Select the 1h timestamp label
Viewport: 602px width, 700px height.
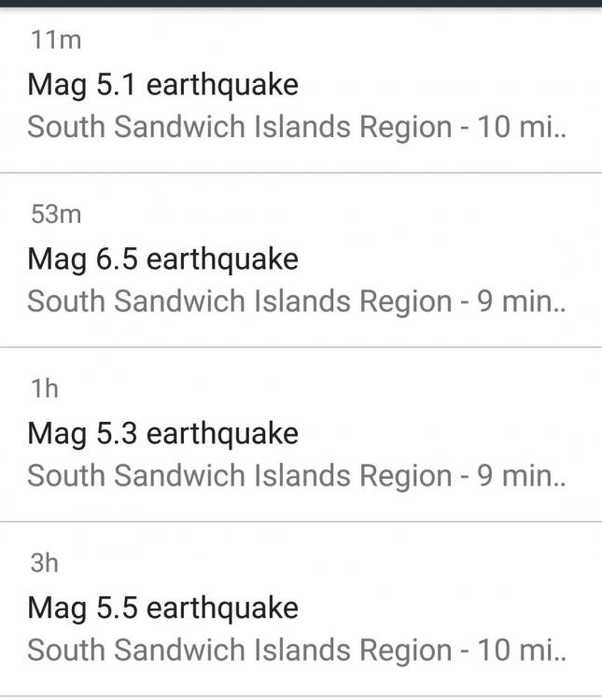[44, 388]
